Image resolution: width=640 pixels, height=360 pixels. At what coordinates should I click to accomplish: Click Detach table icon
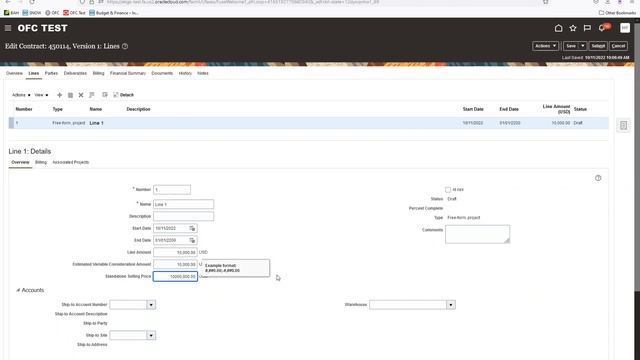click(x=124, y=95)
